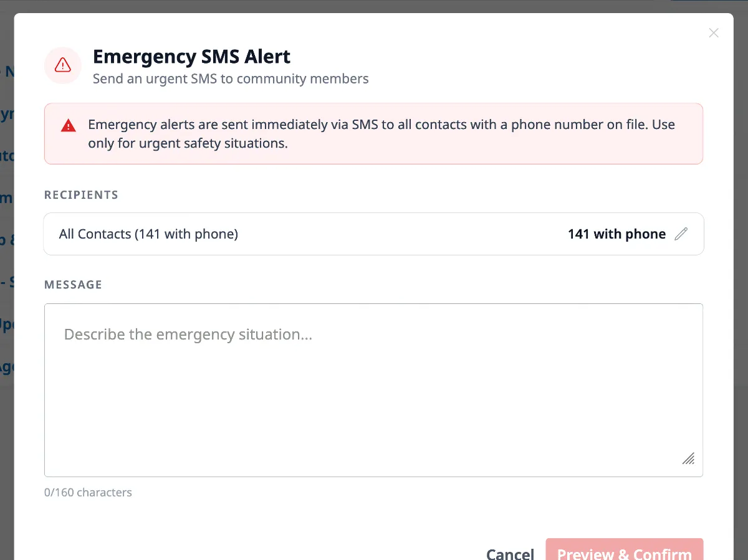This screenshot has width=748, height=560.
Task: Click the 'Emergency SMS Alert' dialog title
Action: coord(191,56)
